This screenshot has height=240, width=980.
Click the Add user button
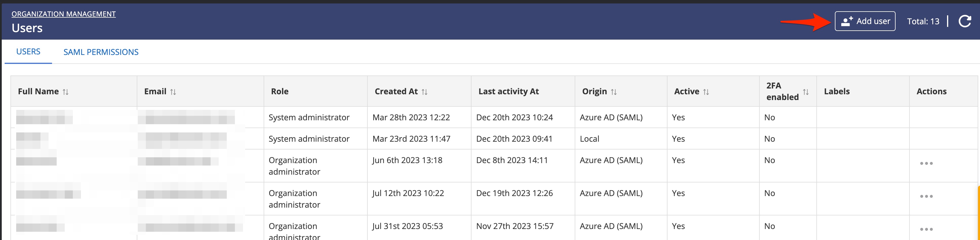pos(865,21)
